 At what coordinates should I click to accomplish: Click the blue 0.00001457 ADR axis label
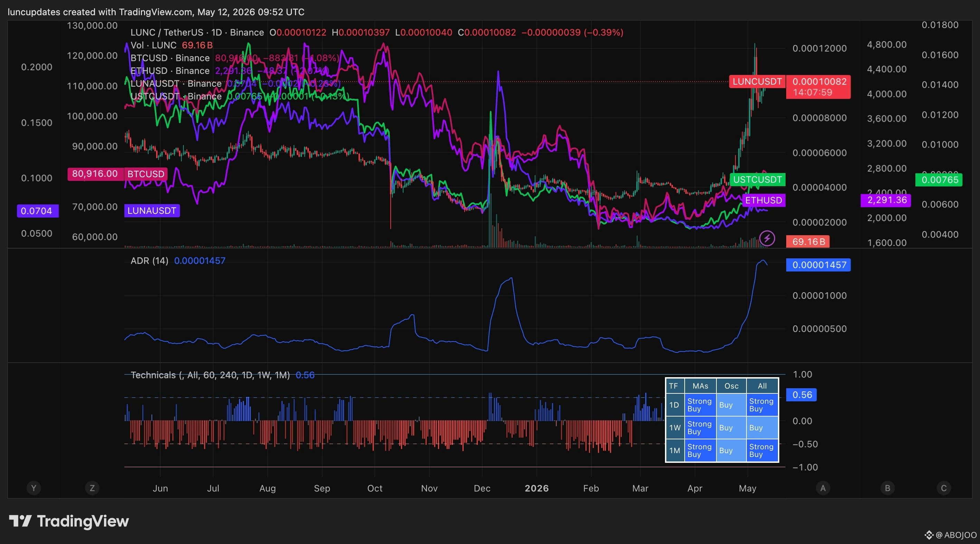819,265
